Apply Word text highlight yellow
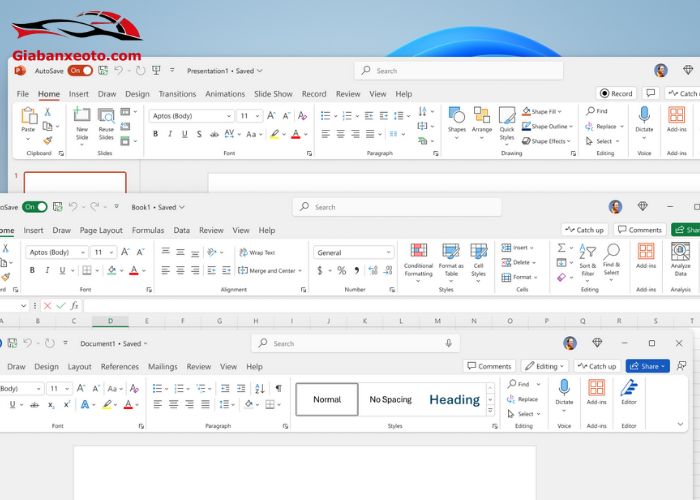Screen dimensions: 700x500 pyautogui.click(x=107, y=404)
